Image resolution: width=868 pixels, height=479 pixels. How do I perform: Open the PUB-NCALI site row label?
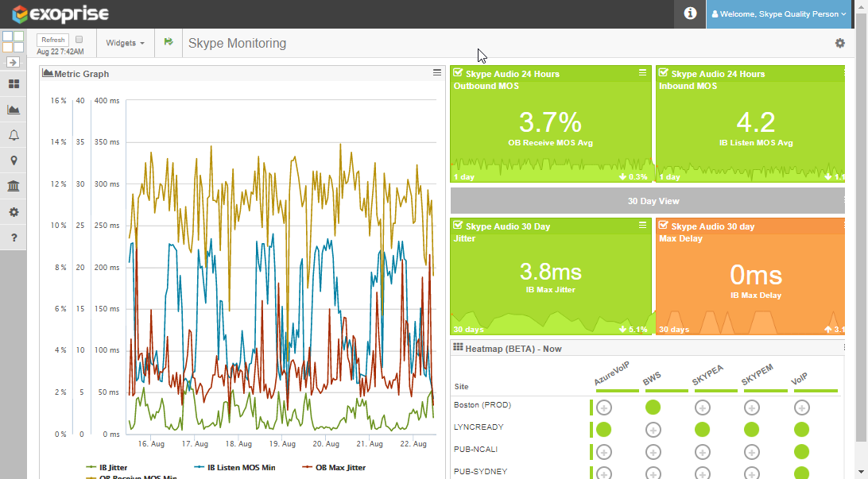[x=475, y=449]
